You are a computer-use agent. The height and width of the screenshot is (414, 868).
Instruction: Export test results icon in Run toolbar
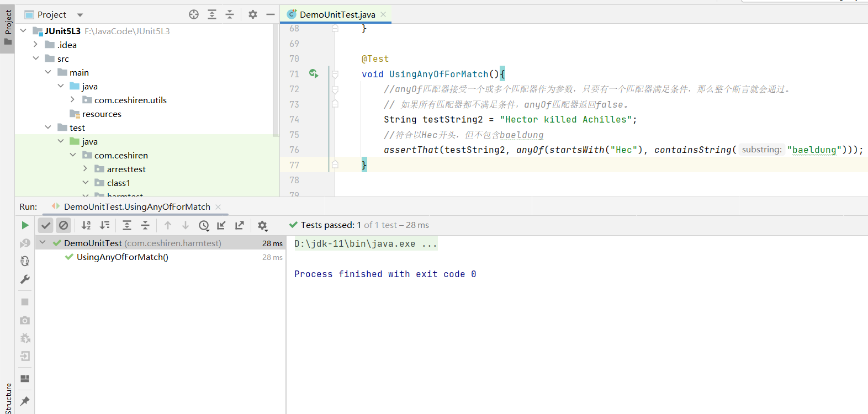tap(240, 225)
